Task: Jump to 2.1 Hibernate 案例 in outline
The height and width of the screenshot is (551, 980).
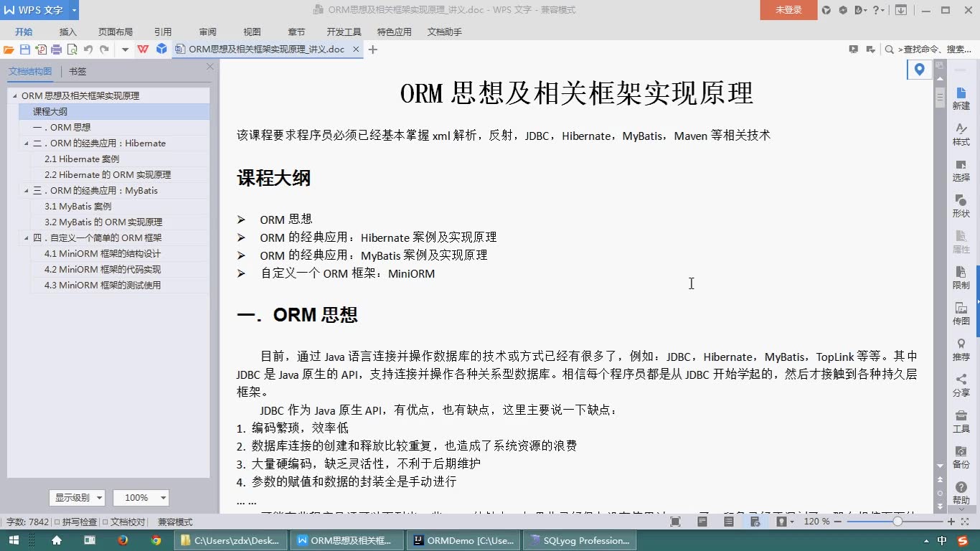Action: coord(82,159)
